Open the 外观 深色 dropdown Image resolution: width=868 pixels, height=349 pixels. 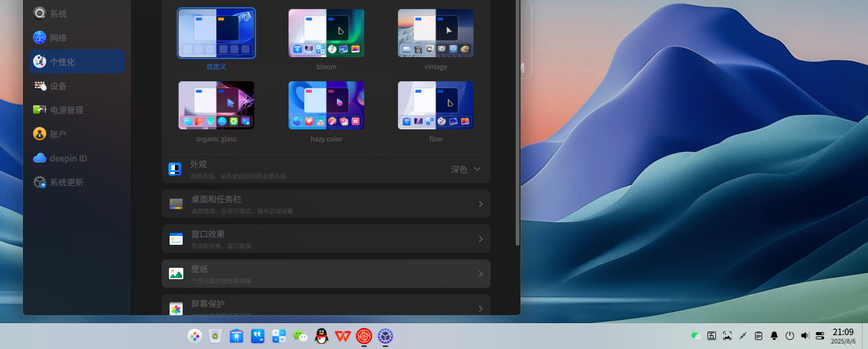(466, 169)
